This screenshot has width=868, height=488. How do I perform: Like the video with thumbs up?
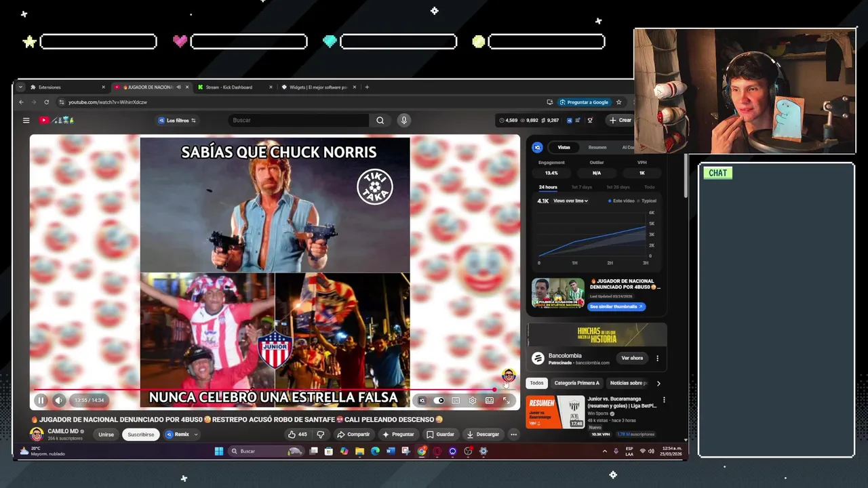pos(297,434)
